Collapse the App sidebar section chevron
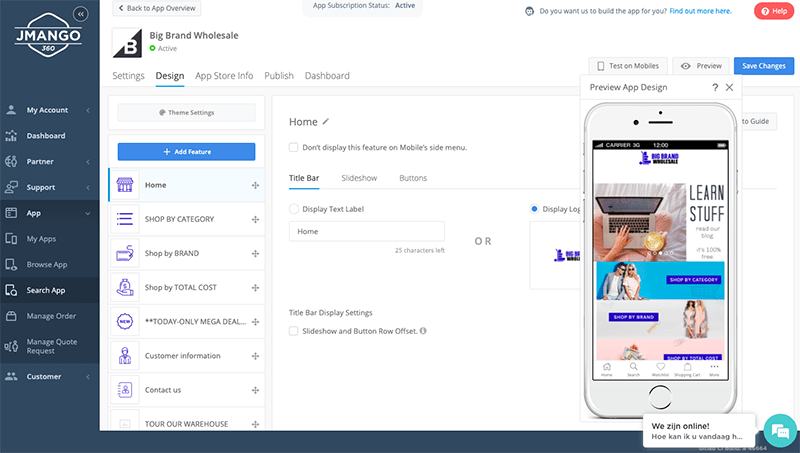The image size is (800, 453). 88,213
